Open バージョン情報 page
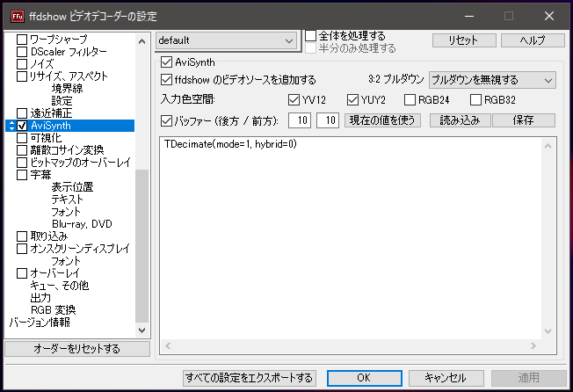573x392 pixels. pyautogui.click(x=40, y=323)
